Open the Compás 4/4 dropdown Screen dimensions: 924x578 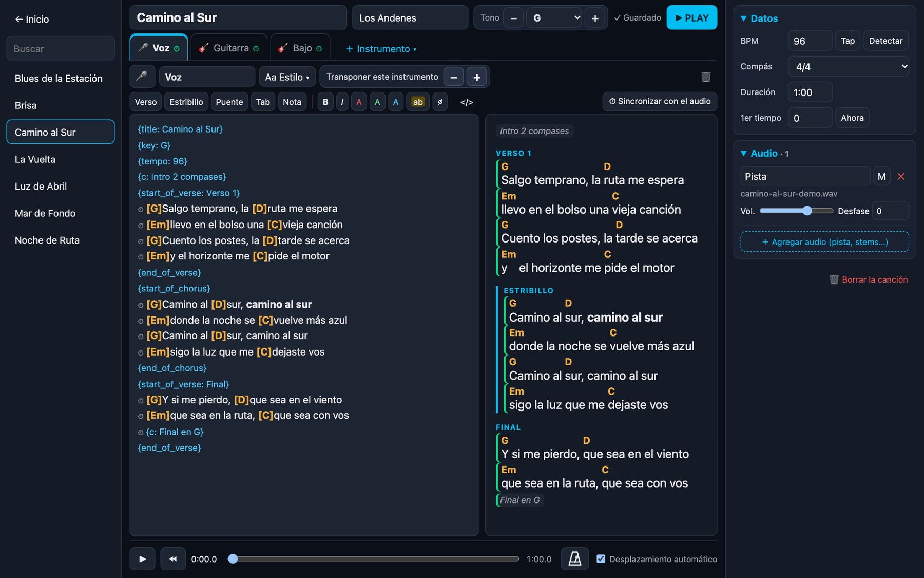click(849, 66)
